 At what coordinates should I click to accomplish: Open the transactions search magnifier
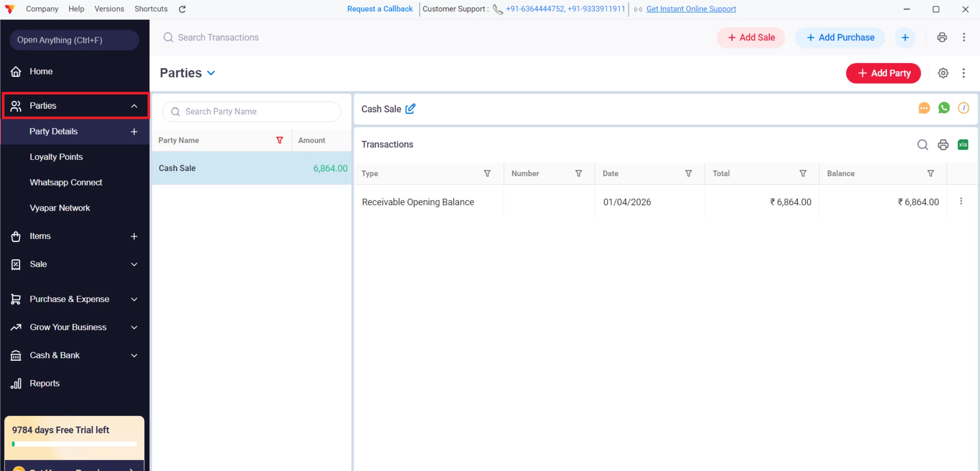923,145
